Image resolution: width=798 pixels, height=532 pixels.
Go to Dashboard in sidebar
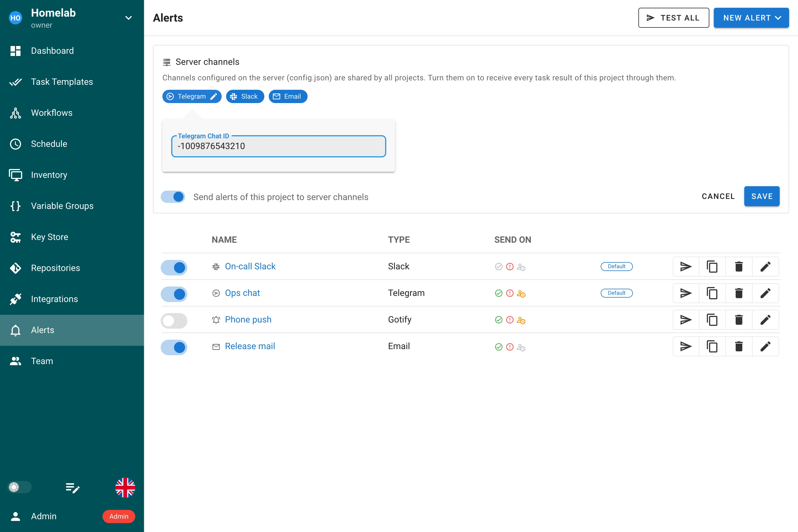(72, 50)
